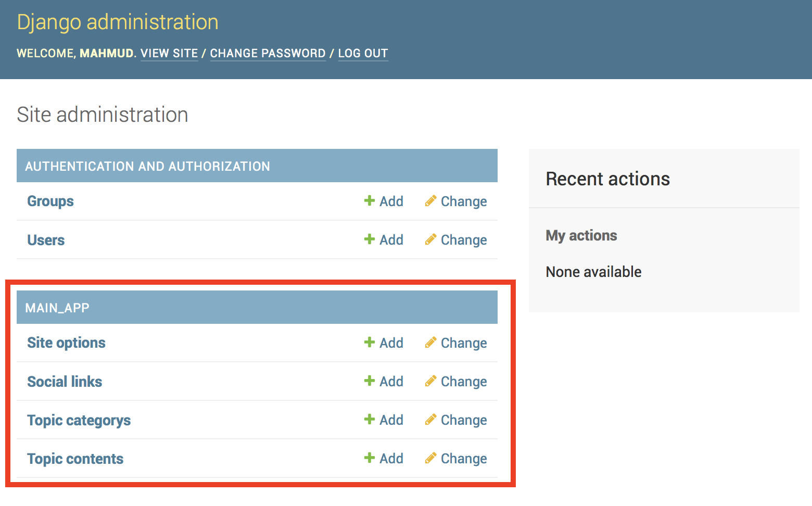
Task: Click the plus icon in Topic contents row
Action: pos(370,458)
